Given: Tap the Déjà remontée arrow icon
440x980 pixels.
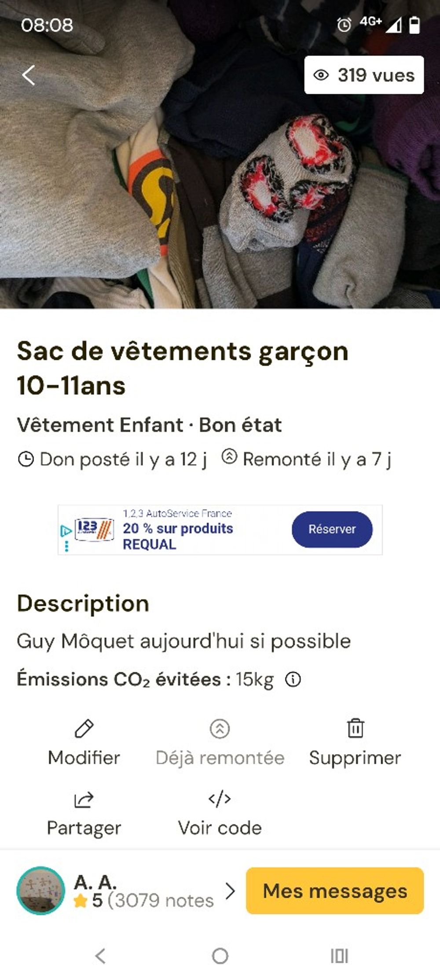Looking at the screenshot, I should point(220,729).
